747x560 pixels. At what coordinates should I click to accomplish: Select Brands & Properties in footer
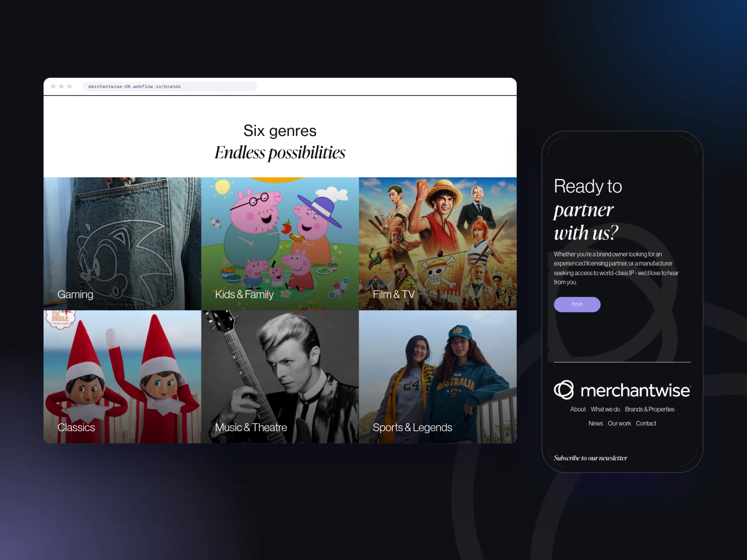point(649,409)
